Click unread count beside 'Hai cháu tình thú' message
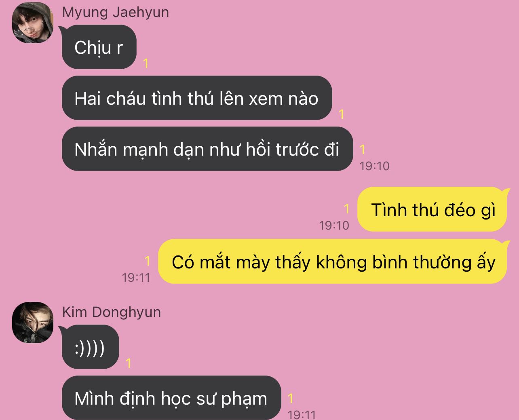519x420 pixels. [342, 114]
